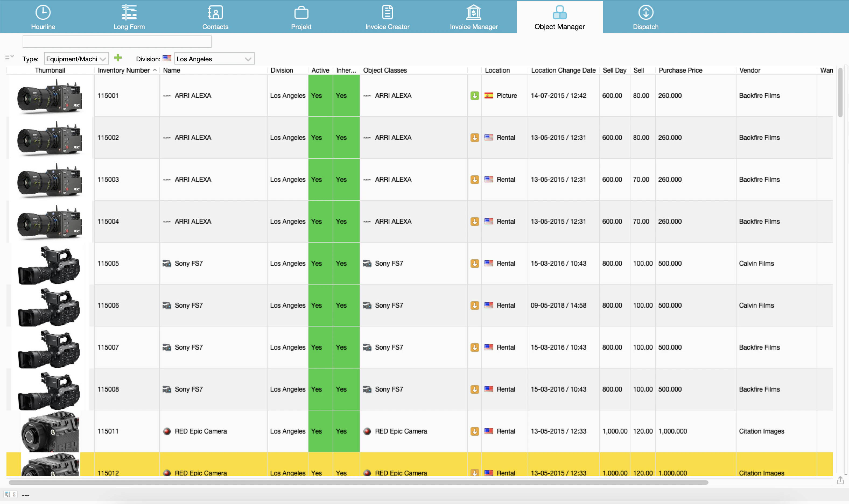
Task: Click the Purchase Price column header
Action: point(680,70)
